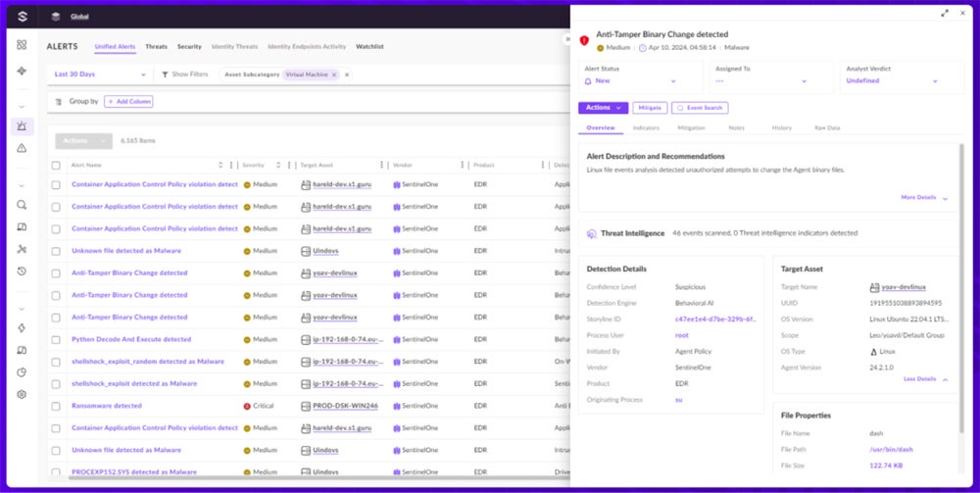Screen dimensions: 980x493
Task: Open the warning triangle icon in sidebar
Action: click(x=22, y=148)
